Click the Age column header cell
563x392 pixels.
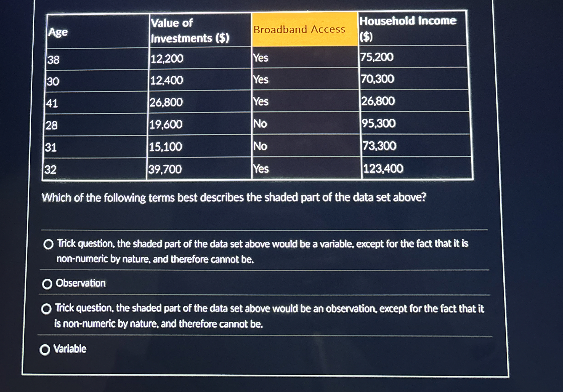(x=98, y=31)
